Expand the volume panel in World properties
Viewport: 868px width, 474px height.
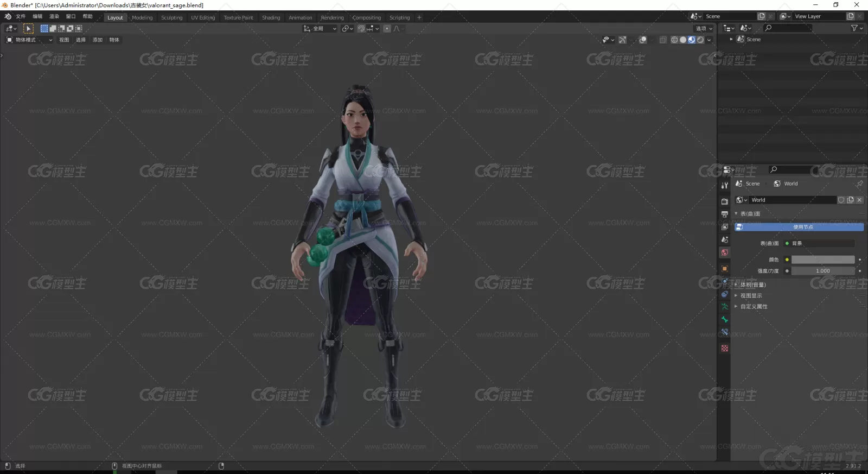click(x=736, y=285)
